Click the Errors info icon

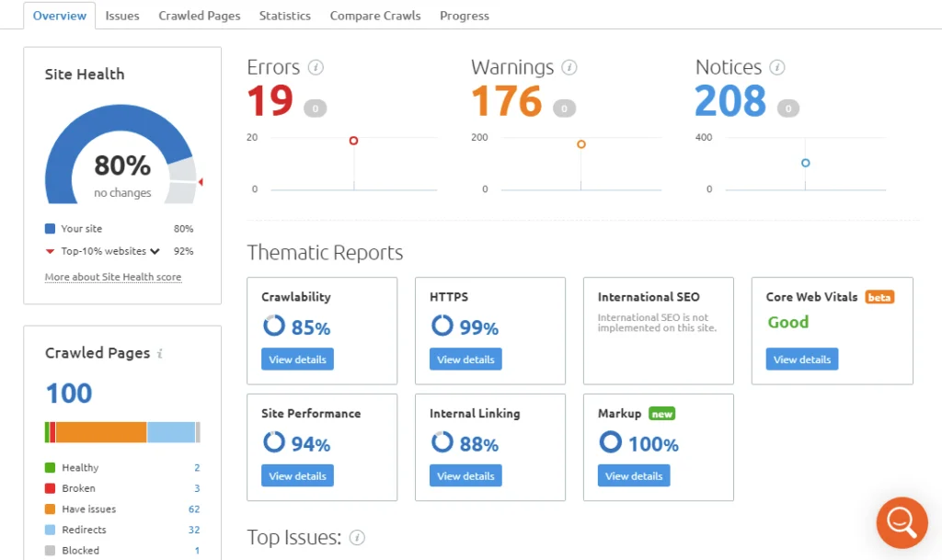tap(317, 67)
